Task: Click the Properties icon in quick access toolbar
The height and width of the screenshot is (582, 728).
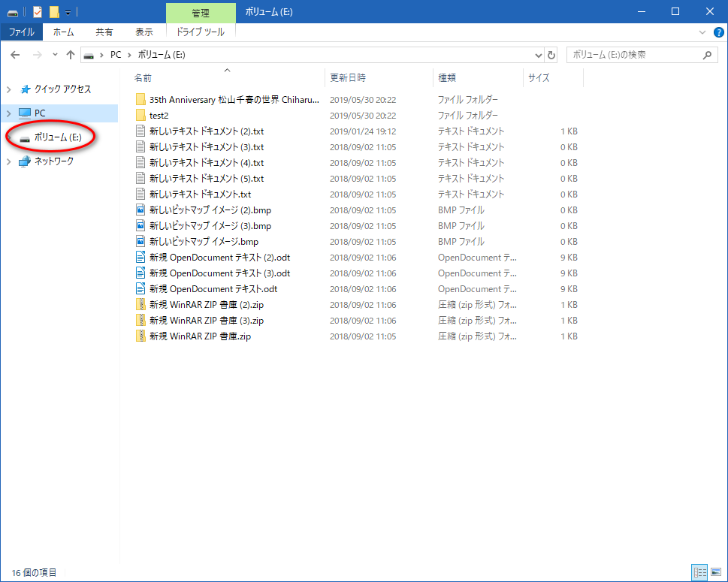Action: tap(38, 12)
